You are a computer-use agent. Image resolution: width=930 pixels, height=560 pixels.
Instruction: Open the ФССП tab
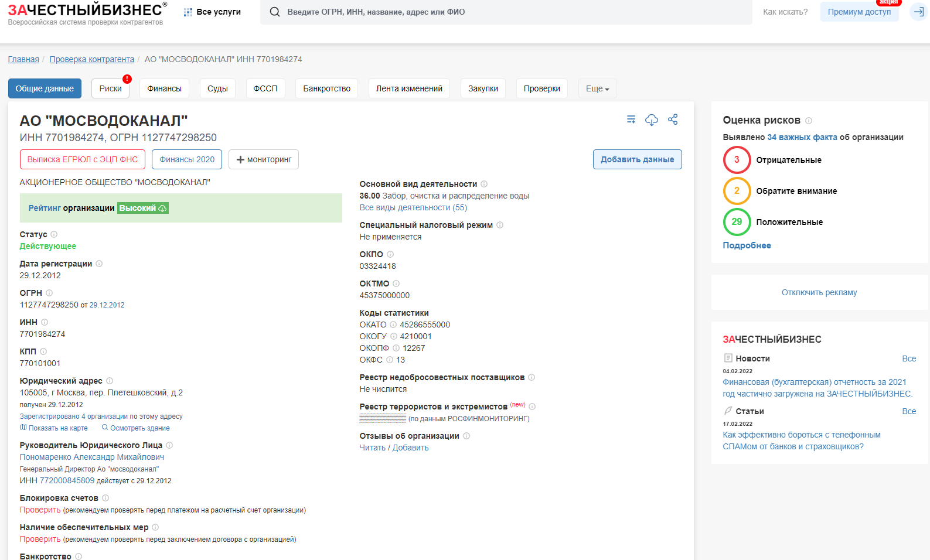click(x=265, y=88)
